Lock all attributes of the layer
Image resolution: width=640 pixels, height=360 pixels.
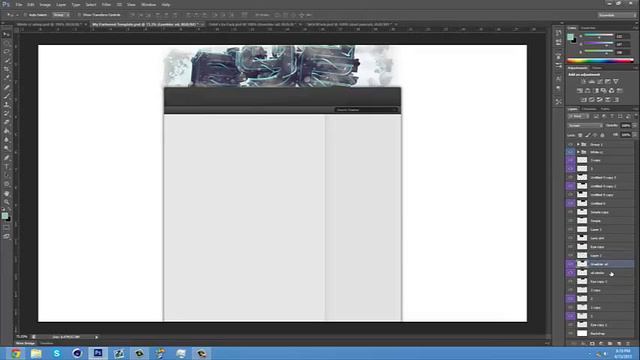602,135
